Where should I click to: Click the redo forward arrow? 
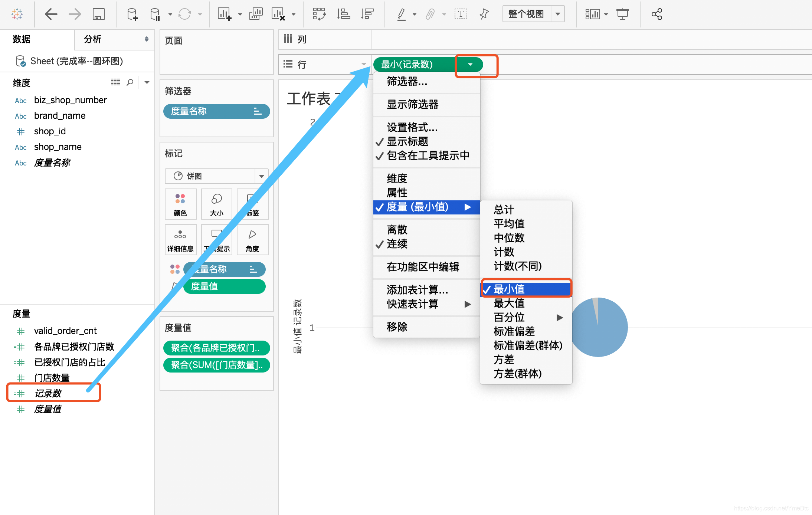(75, 14)
